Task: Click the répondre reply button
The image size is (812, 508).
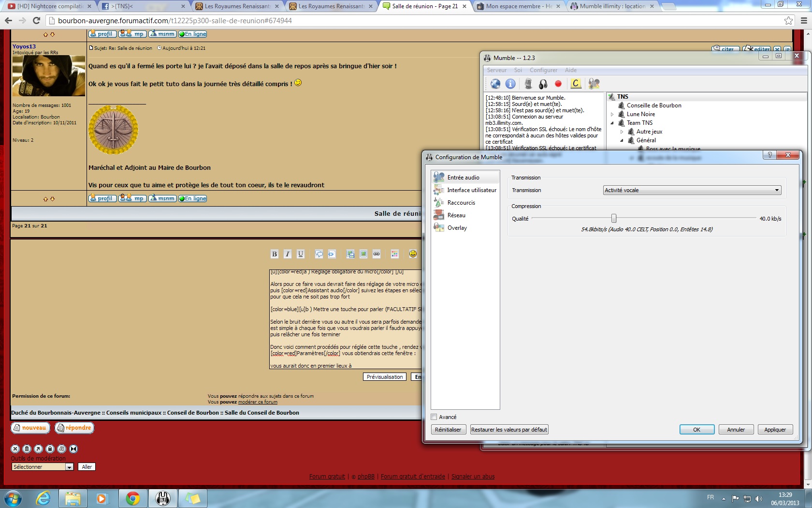Action: click(74, 428)
